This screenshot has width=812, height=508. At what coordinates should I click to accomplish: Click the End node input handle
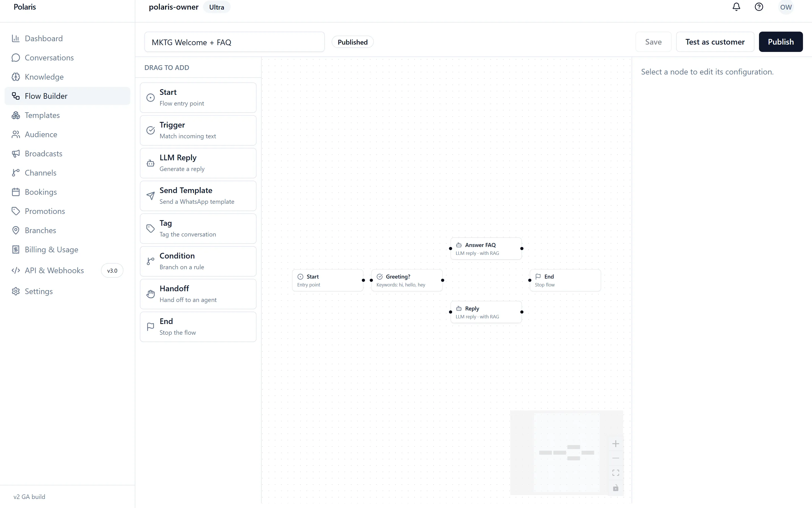point(530,280)
